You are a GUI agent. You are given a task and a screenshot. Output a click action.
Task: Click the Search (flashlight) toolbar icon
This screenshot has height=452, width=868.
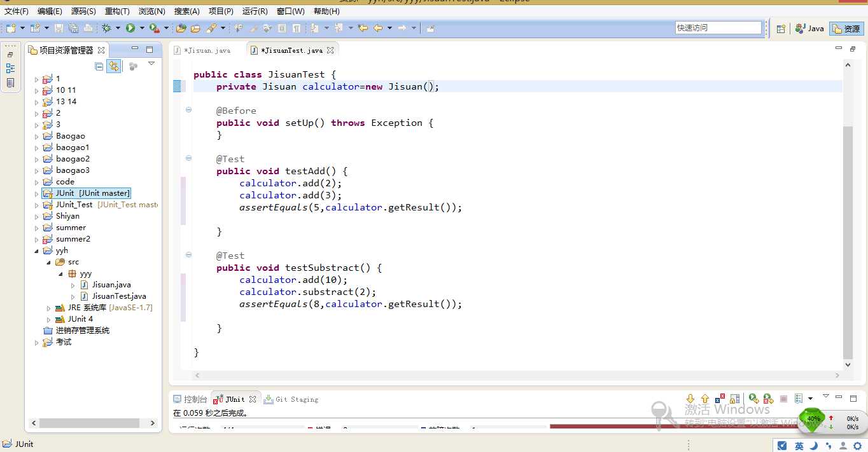point(211,28)
